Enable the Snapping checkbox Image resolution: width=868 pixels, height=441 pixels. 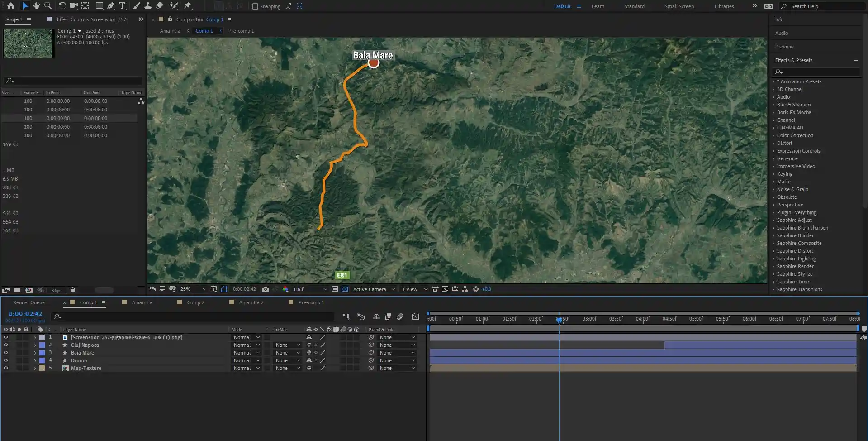(255, 6)
